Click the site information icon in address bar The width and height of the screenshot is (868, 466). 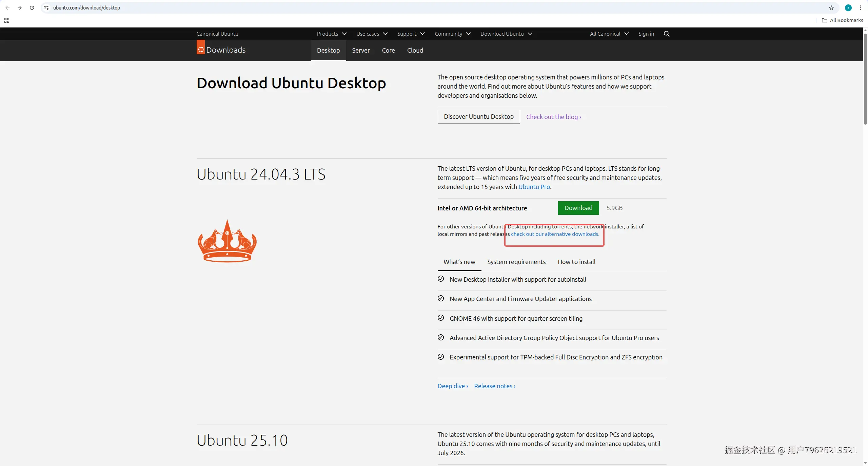click(x=47, y=8)
